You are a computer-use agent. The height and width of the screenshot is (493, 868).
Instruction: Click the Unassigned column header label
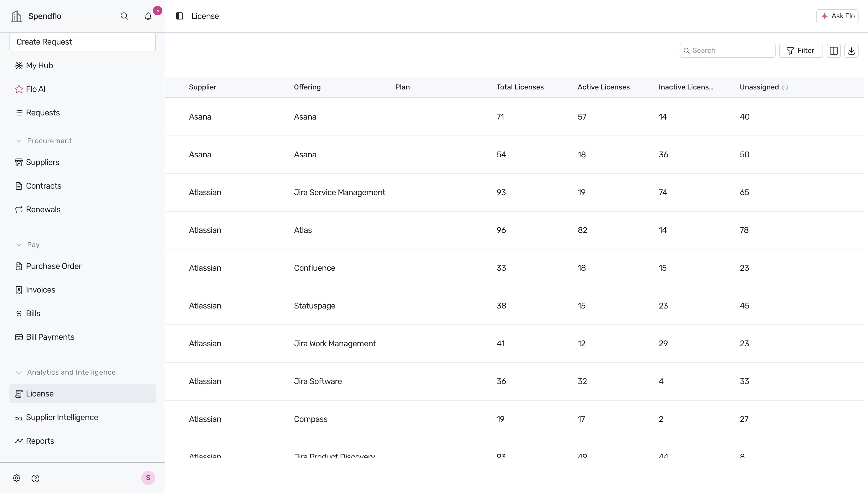759,87
